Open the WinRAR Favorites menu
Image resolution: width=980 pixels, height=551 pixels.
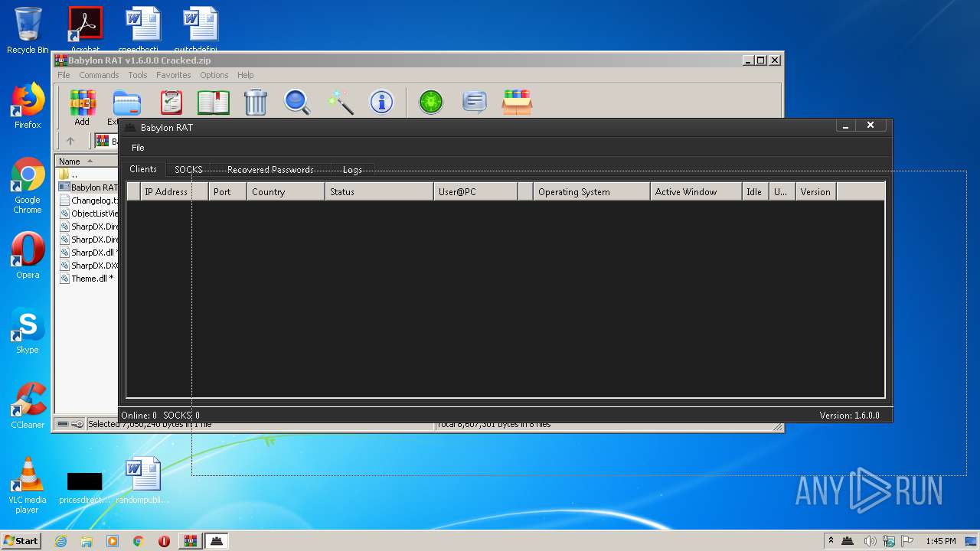pos(174,75)
